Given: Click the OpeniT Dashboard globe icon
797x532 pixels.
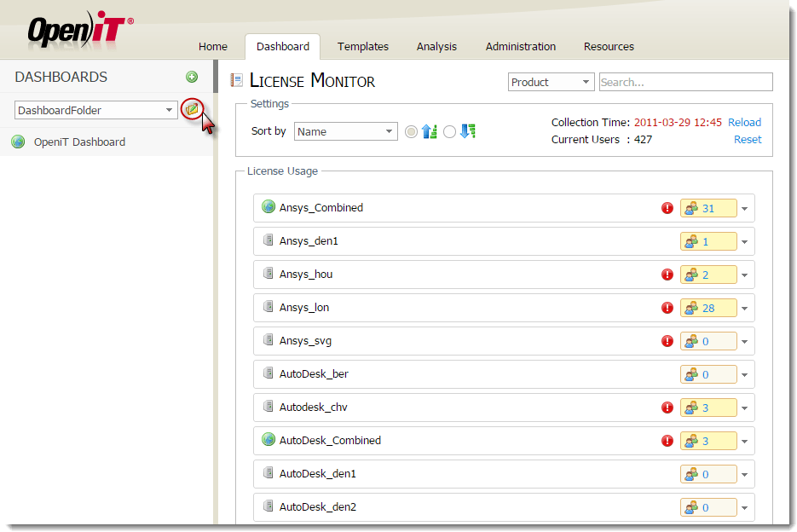Looking at the screenshot, I should click(18, 142).
